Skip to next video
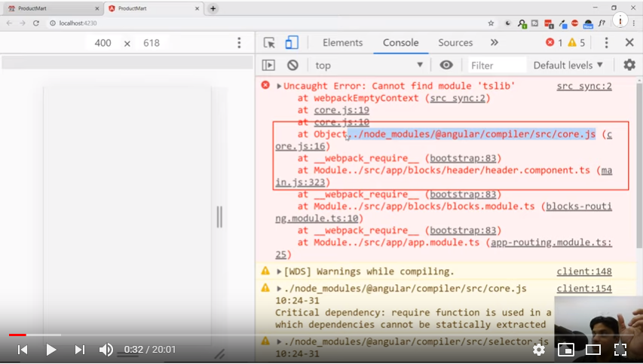 click(x=79, y=350)
